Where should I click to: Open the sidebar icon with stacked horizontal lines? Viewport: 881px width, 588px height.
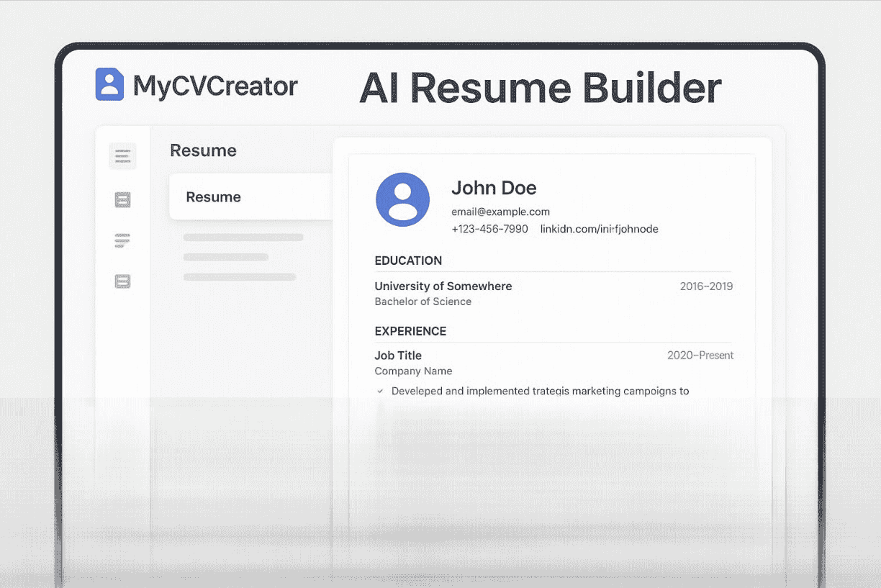click(122, 240)
